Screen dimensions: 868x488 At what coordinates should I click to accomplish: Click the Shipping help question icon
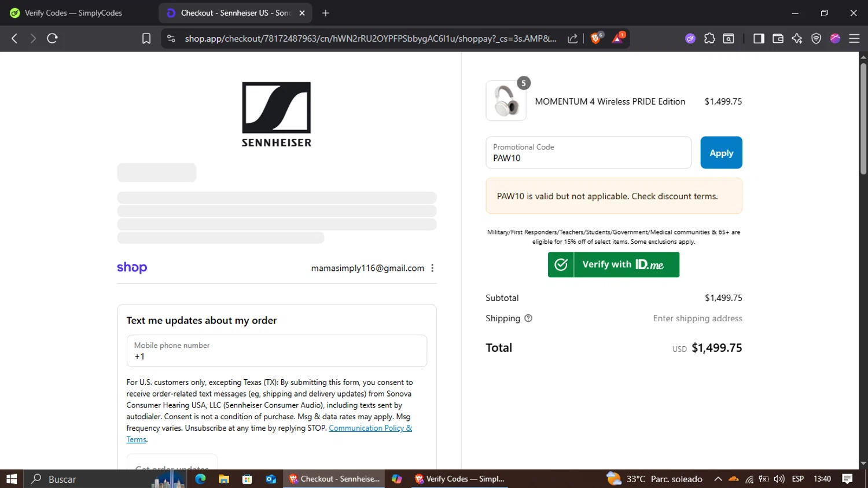point(528,318)
